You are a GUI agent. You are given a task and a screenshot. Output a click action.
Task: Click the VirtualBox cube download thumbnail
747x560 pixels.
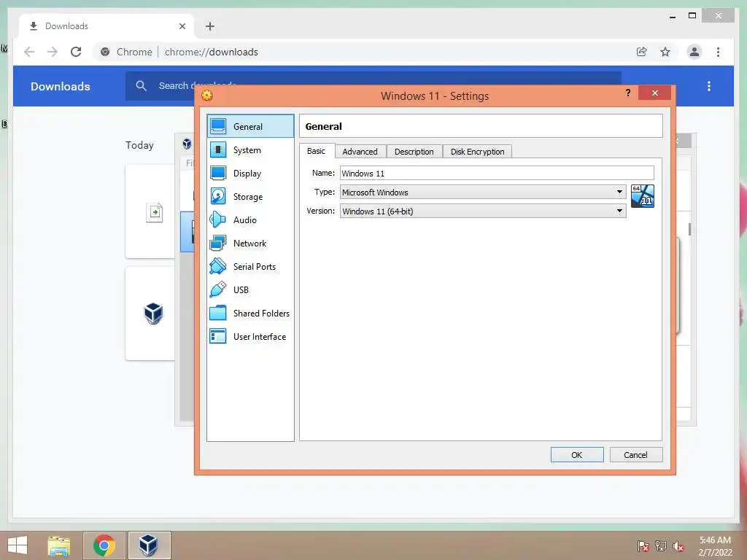153,314
